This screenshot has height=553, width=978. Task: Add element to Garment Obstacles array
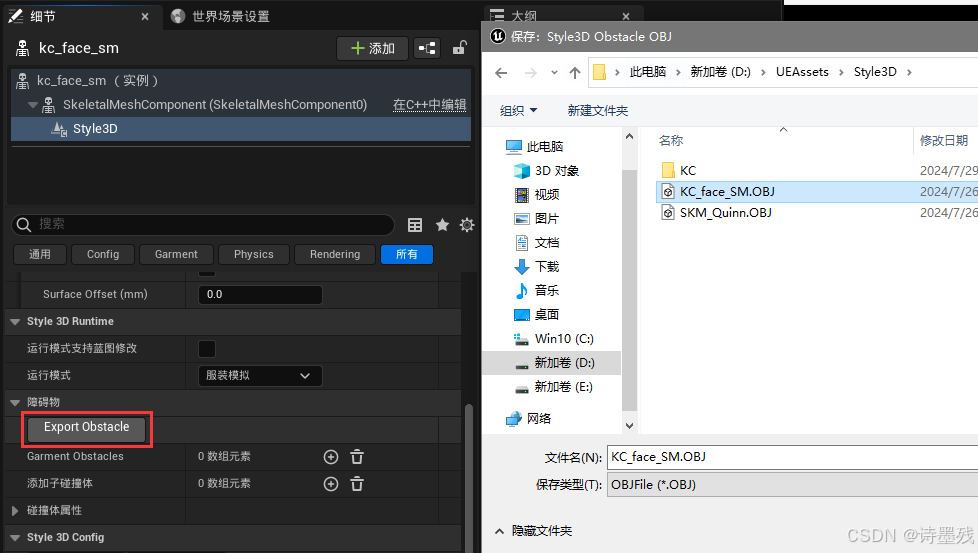(331, 457)
